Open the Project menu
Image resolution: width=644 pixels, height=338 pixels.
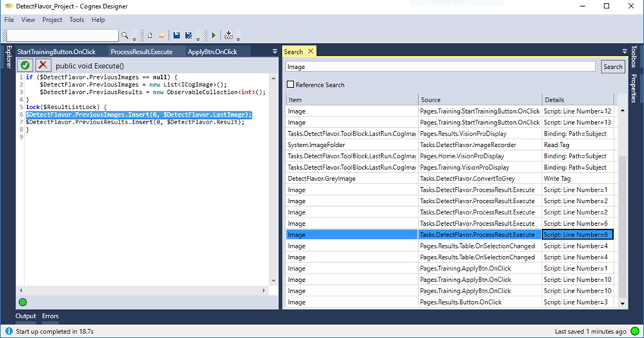point(52,20)
